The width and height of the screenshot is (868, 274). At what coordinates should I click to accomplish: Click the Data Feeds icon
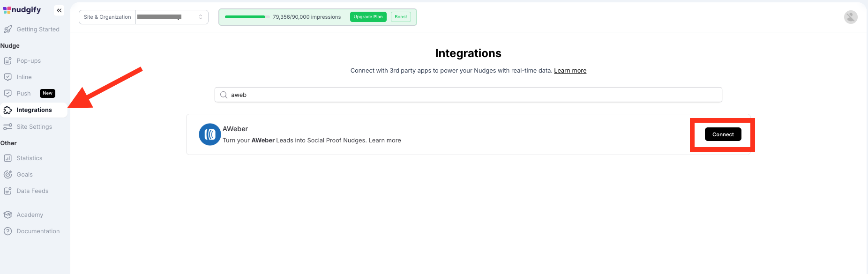tap(7, 191)
